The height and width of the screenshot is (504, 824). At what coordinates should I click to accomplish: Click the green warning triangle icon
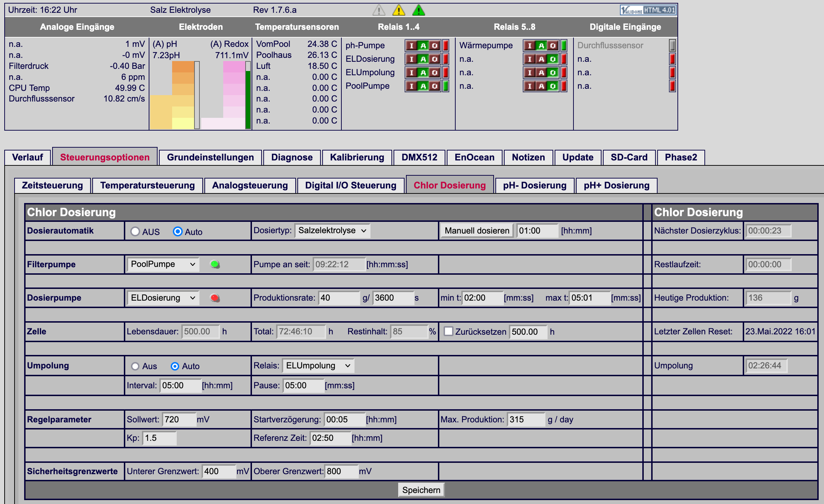coord(418,10)
